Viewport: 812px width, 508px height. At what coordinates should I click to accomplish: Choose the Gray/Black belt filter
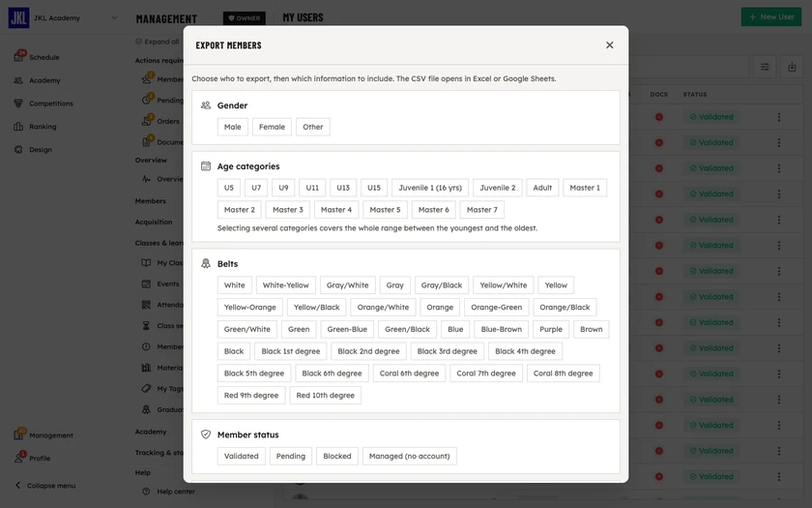point(442,285)
